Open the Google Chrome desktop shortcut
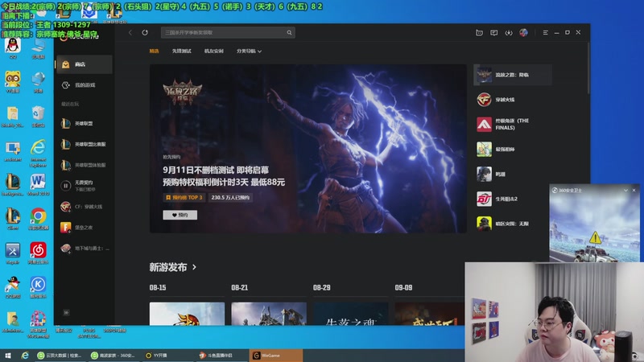This screenshot has height=362, width=644. pyautogui.click(x=38, y=219)
